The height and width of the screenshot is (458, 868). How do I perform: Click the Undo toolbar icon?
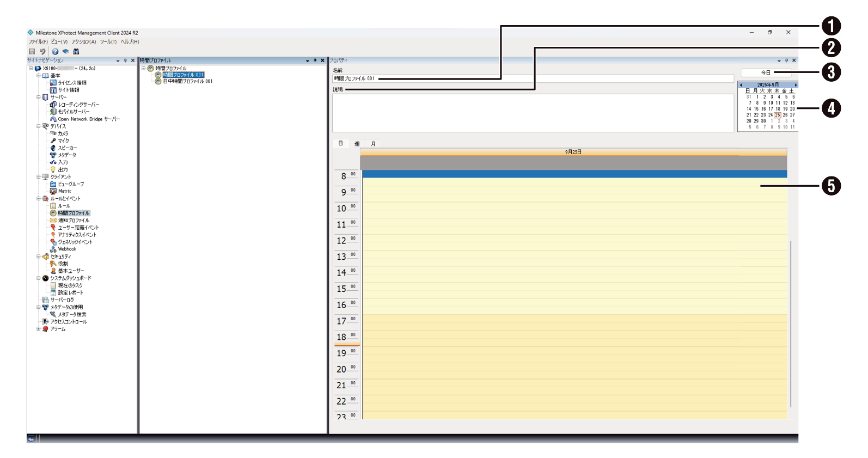42,51
